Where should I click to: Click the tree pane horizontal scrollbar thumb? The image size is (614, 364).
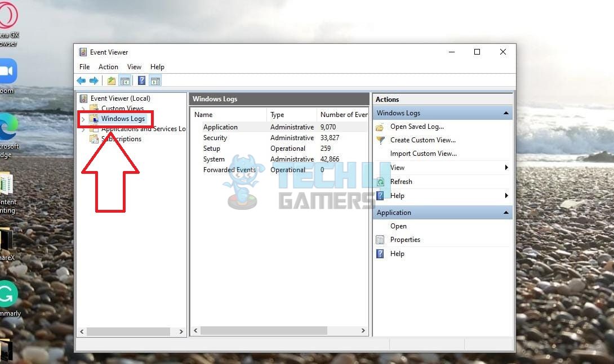(x=128, y=331)
